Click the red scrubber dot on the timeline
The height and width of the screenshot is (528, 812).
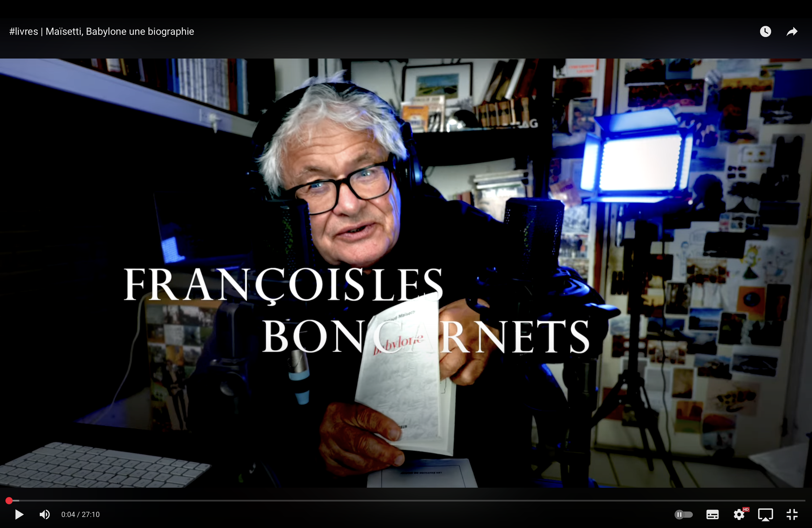coord(9,500)
